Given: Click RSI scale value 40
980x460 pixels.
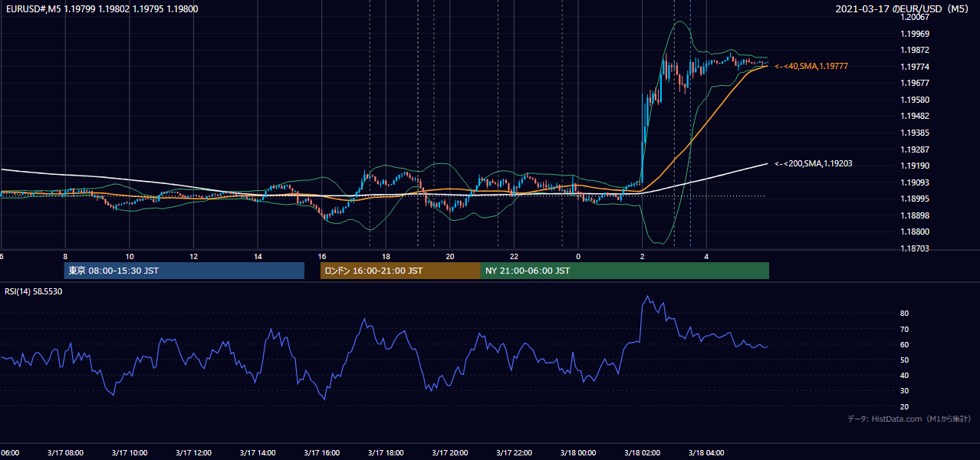Looking at the screenshot, I should [x=905, y=375].
